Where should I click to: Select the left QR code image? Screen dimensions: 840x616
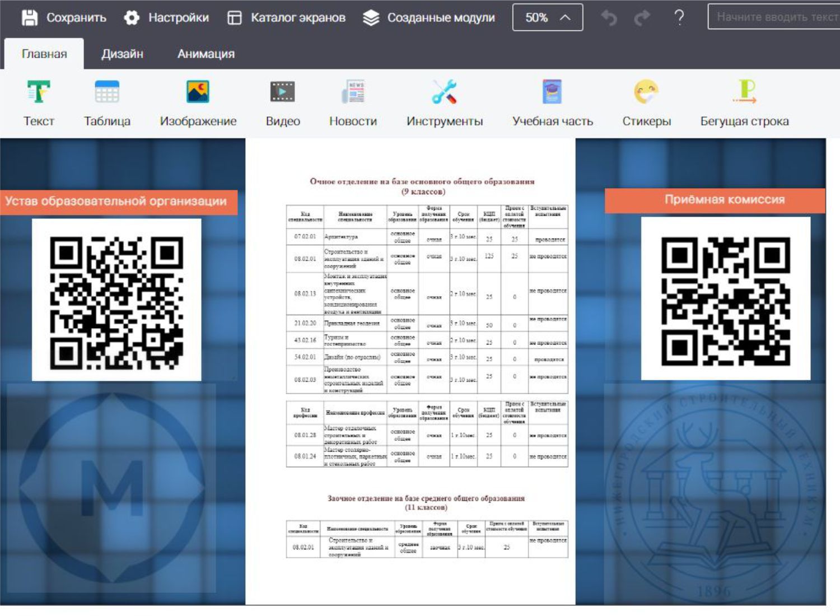(116, 300)
